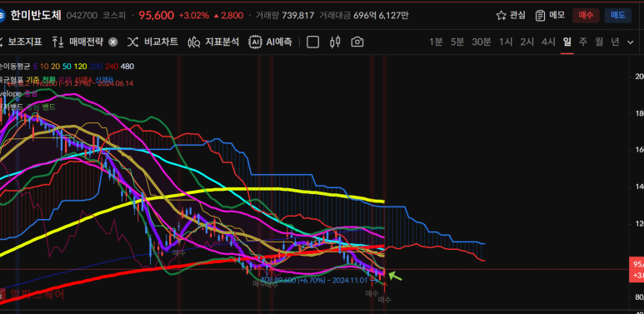This screenshot has height=314, width=644.
Task: Open 보조지표 auxiliary indicators
Action: click(x=20, y=42)
